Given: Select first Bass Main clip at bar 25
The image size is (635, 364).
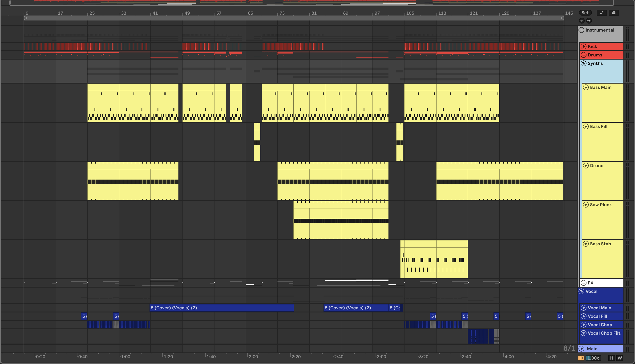Looking at the screenshot, I should (x=103, y=103).
